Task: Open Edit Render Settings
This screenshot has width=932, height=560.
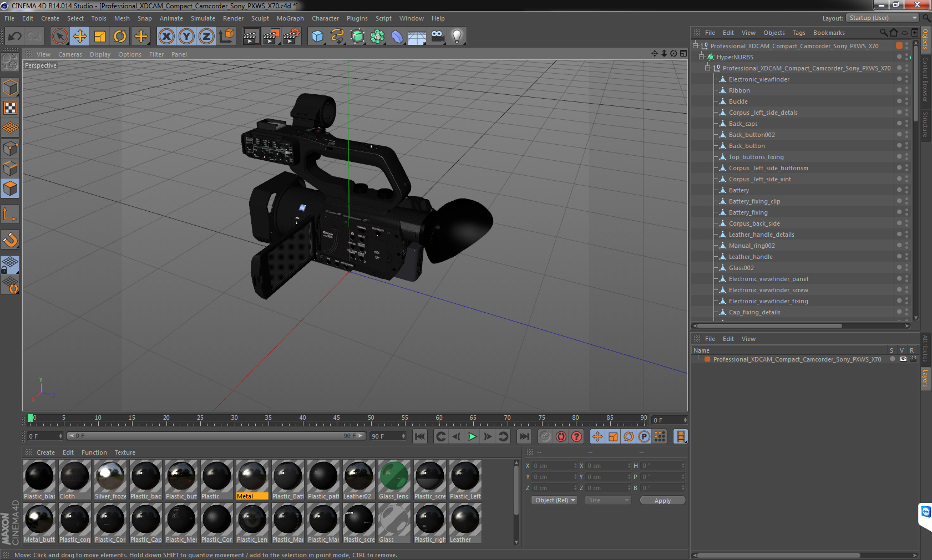Action: [292, 37]
